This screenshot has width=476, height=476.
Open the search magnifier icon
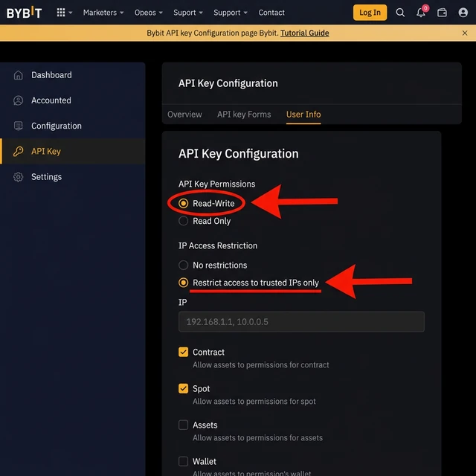tap(400, 13)
